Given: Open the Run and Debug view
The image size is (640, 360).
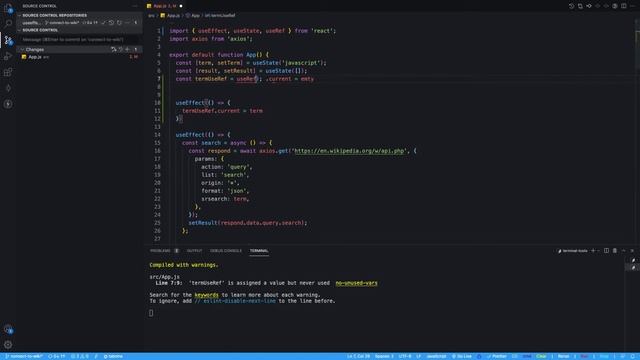Looking at the screenshot, I should pyautogui.click(x=8, y=56).
